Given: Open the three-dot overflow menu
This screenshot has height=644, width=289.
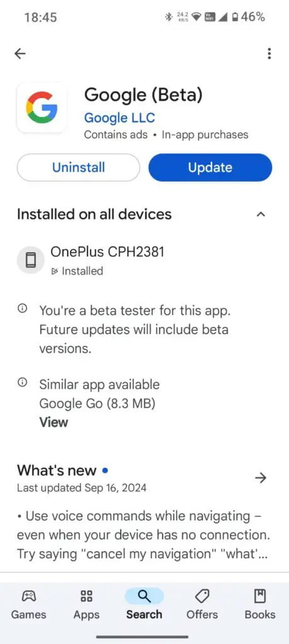Looking at the screenshot, I should tap(269, 53).
